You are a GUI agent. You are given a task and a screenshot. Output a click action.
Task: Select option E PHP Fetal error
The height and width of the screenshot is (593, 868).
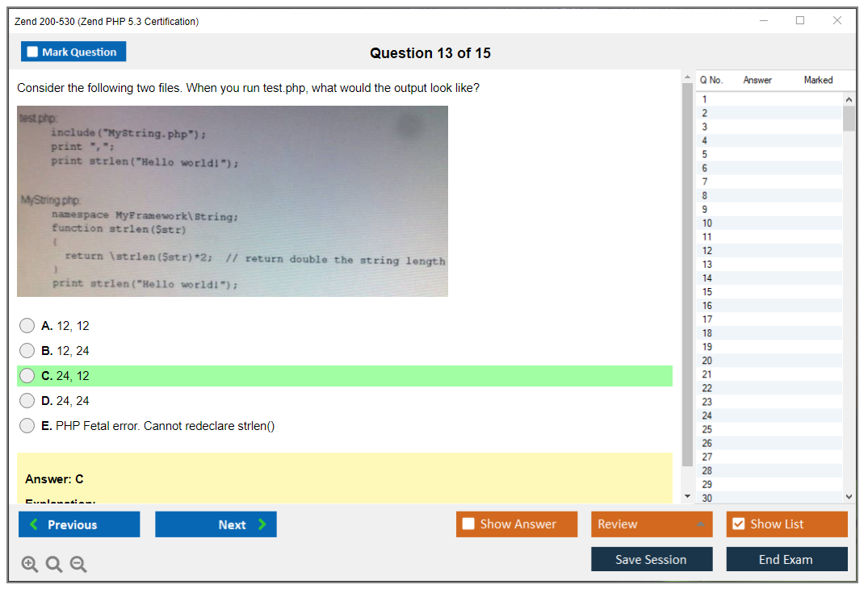tap(27, 426)
